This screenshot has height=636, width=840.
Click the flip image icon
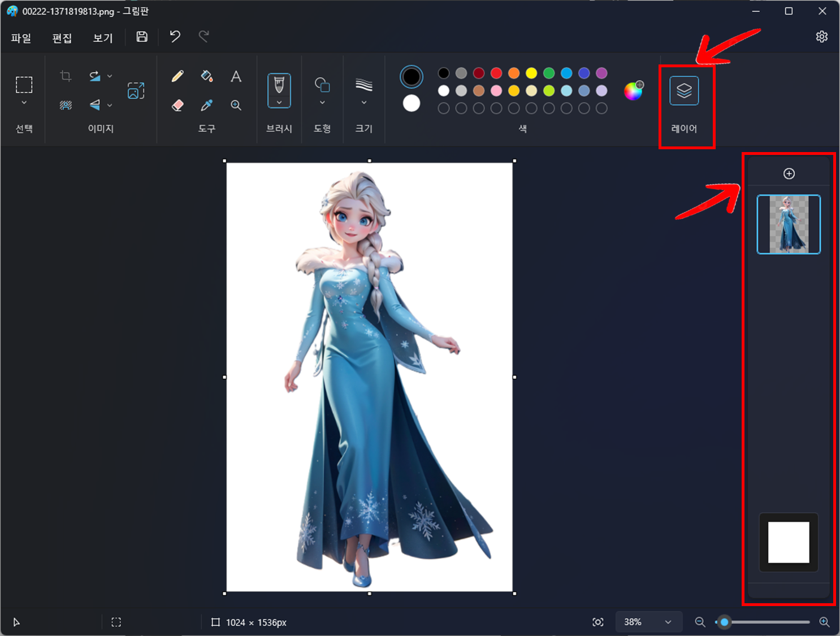(x=94, y=105)
